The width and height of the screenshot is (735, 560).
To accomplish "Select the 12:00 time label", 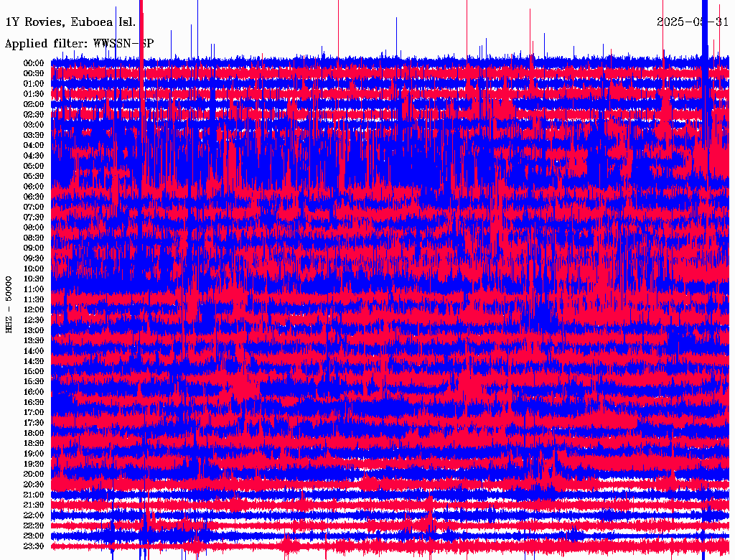I will click(34, 310).
